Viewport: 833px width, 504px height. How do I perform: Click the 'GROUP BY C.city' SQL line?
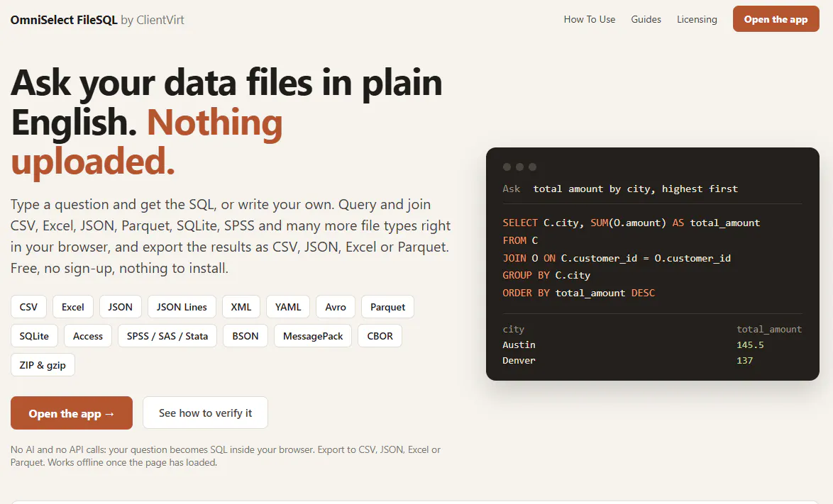tap(546, 275)
